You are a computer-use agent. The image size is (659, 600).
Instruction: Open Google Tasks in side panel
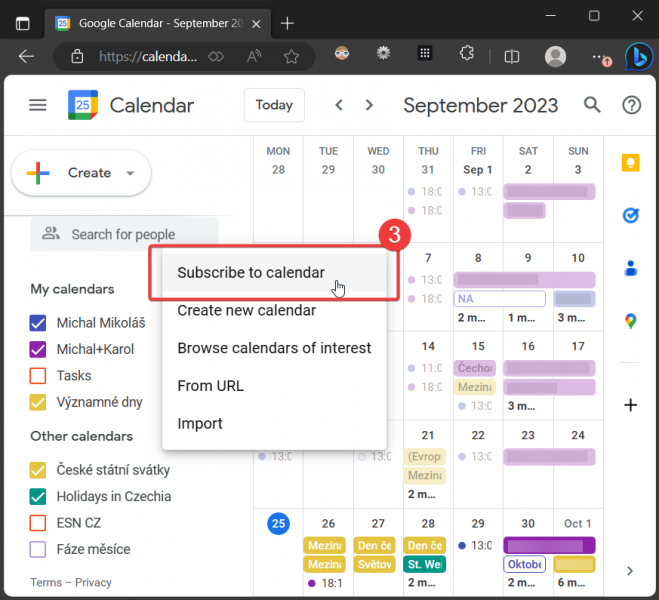[630, 216]
